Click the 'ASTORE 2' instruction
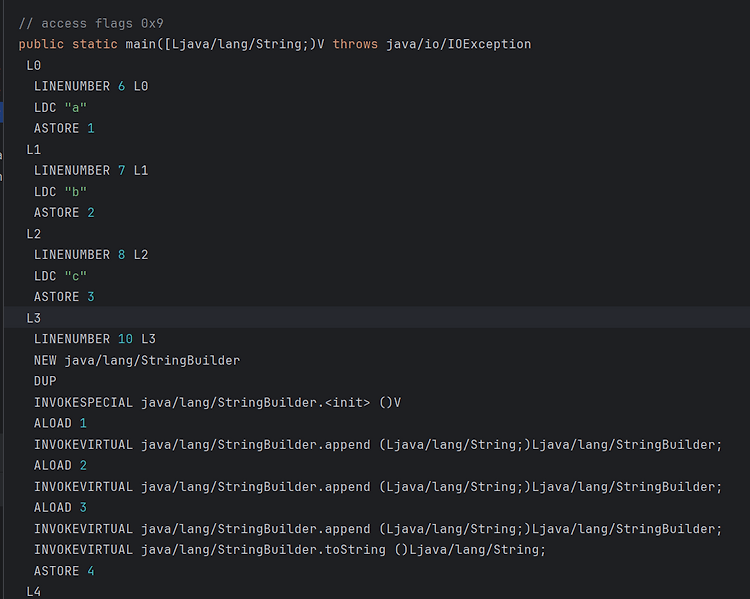The width and height of the screenshot is (750, 599). pos(64,213)
